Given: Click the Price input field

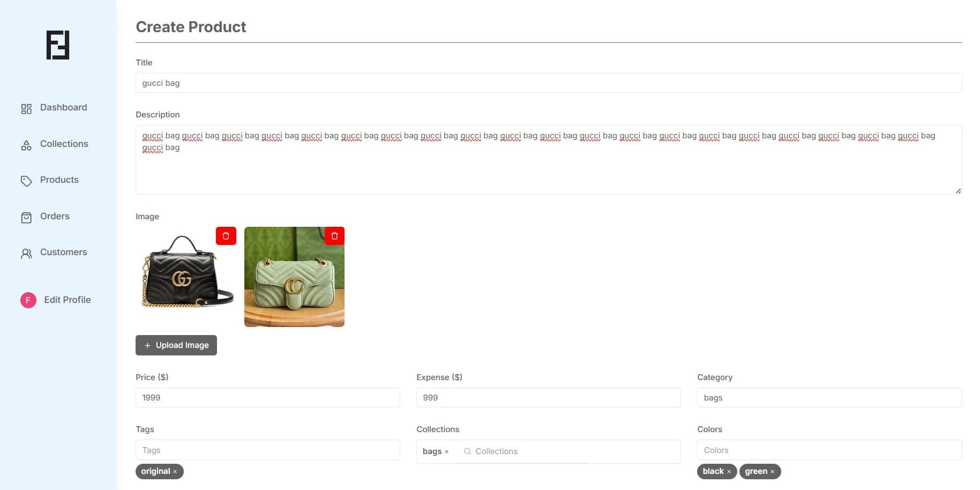Looking at the screenshot, I should coord(267,398).
